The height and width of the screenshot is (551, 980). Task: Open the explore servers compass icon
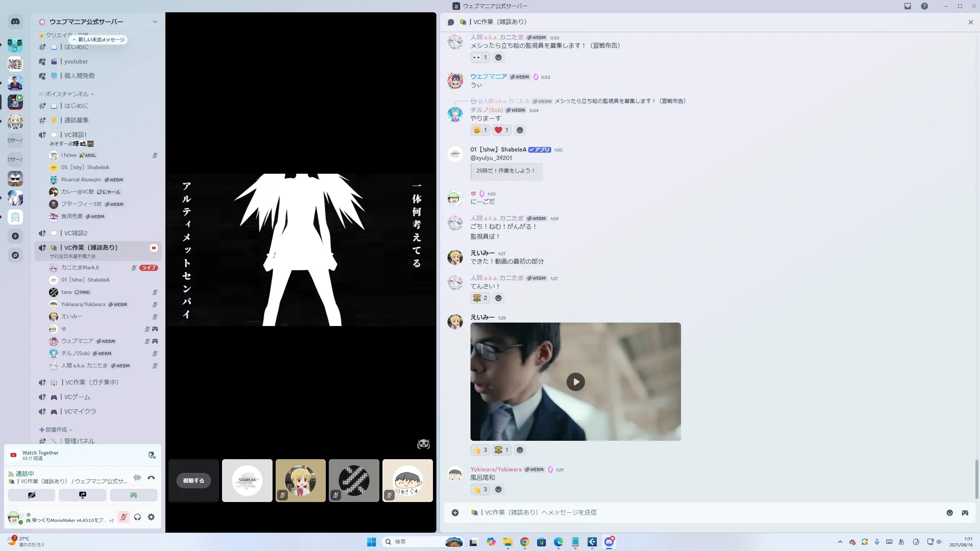[x=15, y=255]
